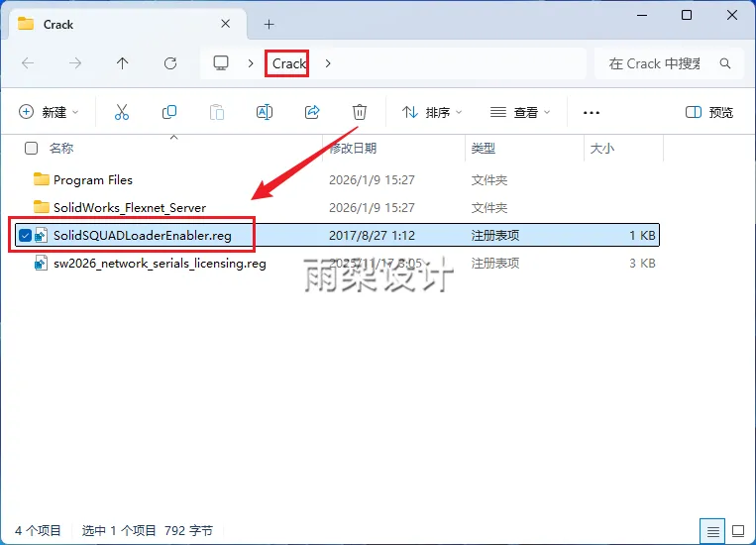
Task: Click the sw2026_network_serials_licensing.reg file icon
Action: click(41, 264)
